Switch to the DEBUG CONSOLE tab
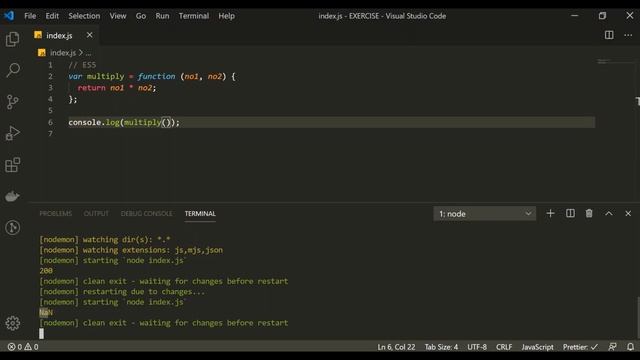 [x=146, y=213]
